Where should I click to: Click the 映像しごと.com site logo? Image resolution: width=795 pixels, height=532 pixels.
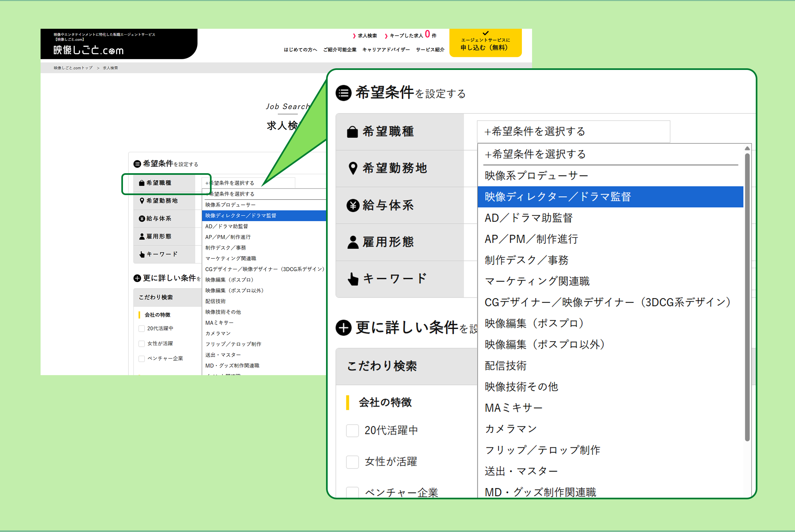coord(88,50)
